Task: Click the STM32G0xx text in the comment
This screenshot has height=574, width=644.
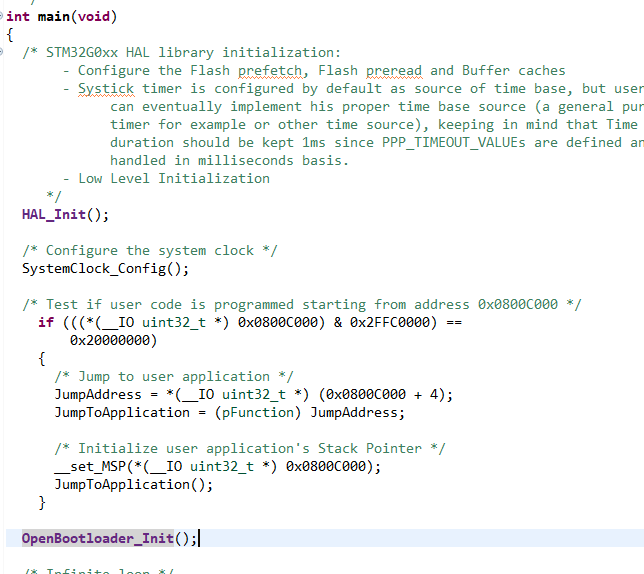Action: [x=82, y=53]
